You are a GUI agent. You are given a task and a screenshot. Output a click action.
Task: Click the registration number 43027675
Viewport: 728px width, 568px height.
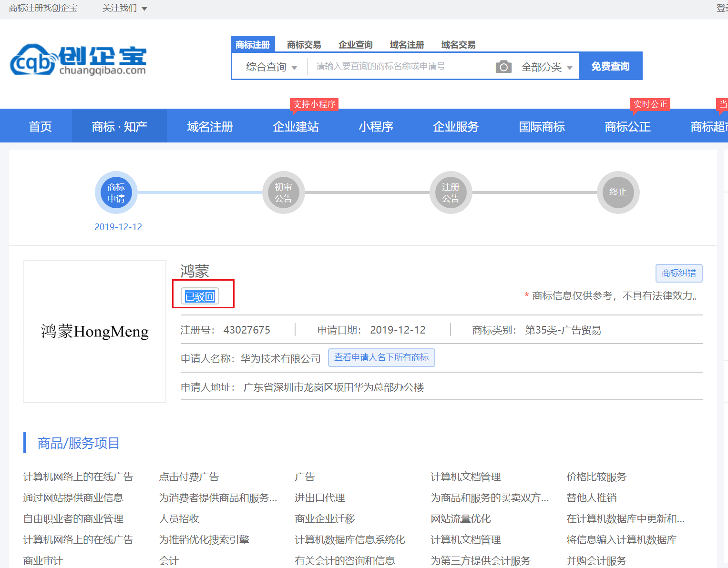(247, 330)
